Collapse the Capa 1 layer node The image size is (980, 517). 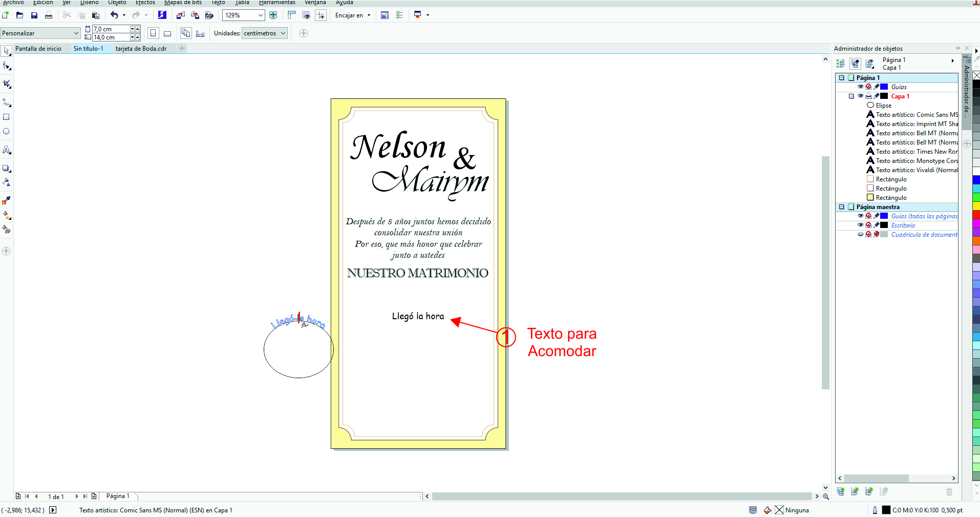851,96
